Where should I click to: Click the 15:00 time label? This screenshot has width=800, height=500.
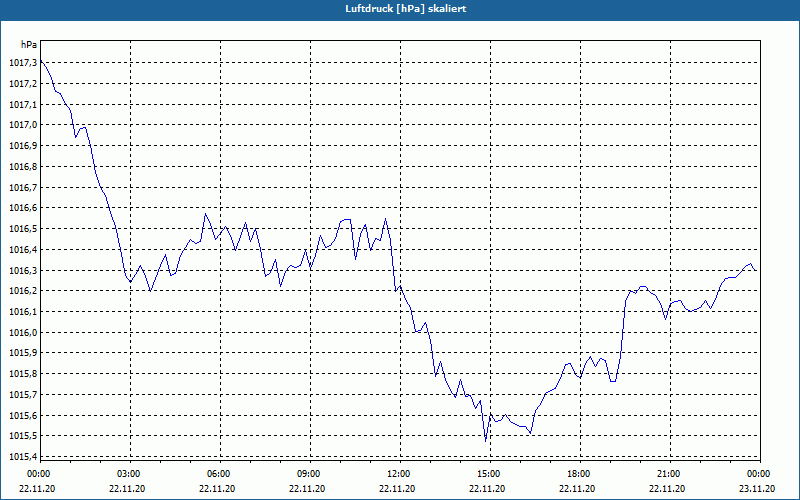490,473
